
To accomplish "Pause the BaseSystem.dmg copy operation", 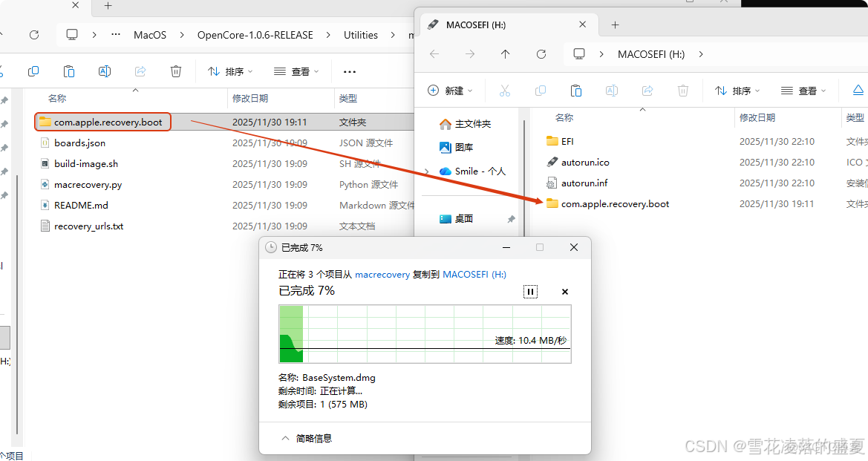I will (530, 291).
